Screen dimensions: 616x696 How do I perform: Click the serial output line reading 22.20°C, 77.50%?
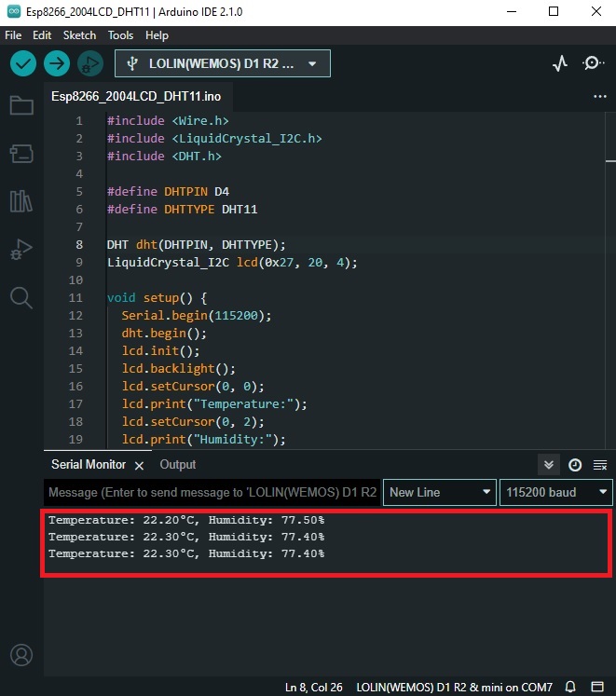point(186,520)
